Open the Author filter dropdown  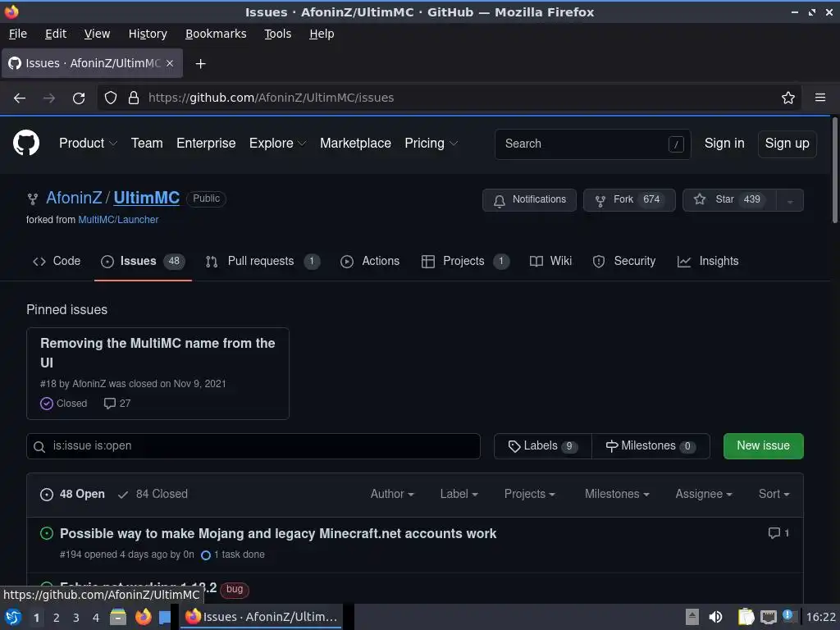pyautogui.click(x=392, y=494)
